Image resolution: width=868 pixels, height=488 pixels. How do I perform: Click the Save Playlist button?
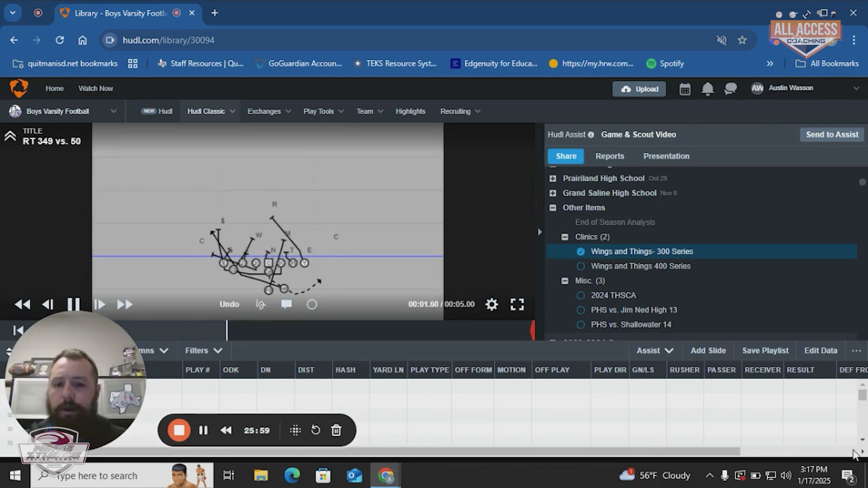pos(765,351)
